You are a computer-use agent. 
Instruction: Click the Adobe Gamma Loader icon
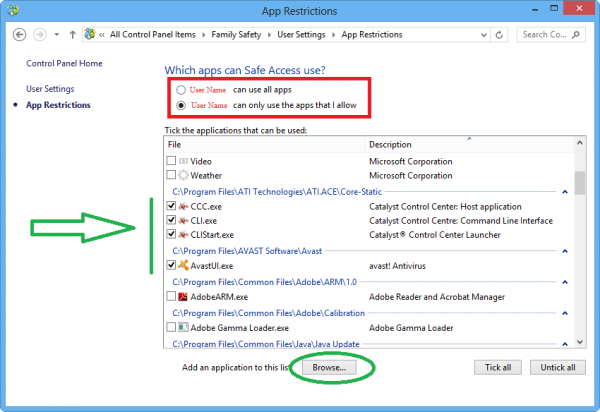(184, 327)
